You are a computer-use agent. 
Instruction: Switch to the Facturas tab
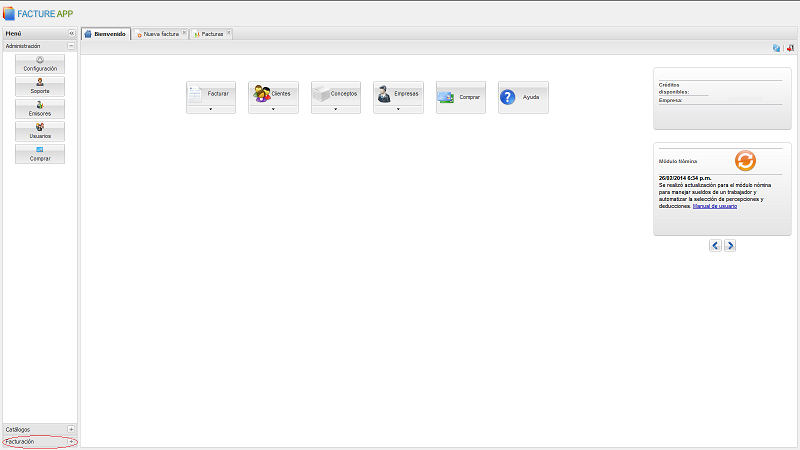tap(211, 34)
